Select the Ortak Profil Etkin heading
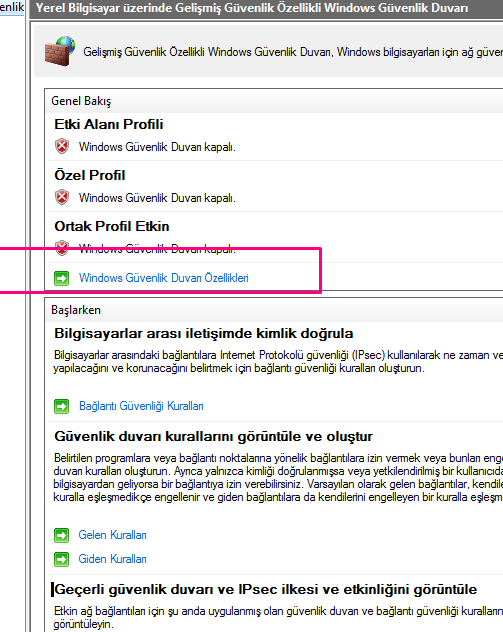Screen dimensions: 503x632 coord(112,226)
